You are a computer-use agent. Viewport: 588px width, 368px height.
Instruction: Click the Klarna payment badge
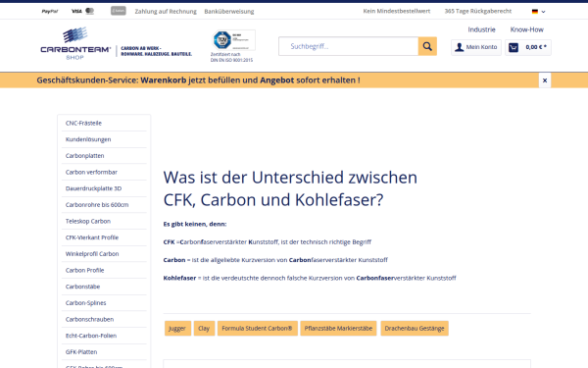pos(119,11)
